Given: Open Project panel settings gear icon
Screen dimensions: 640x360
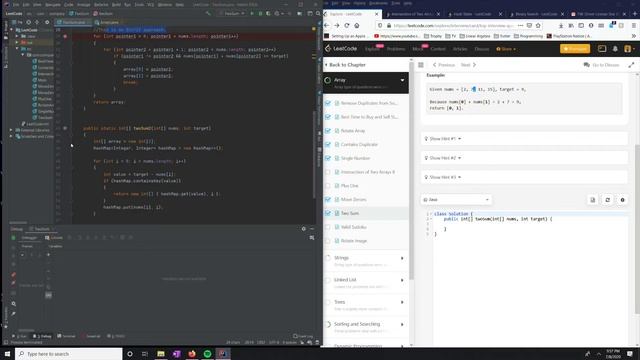Looking at the screenshot, I should tap(47, 22).
